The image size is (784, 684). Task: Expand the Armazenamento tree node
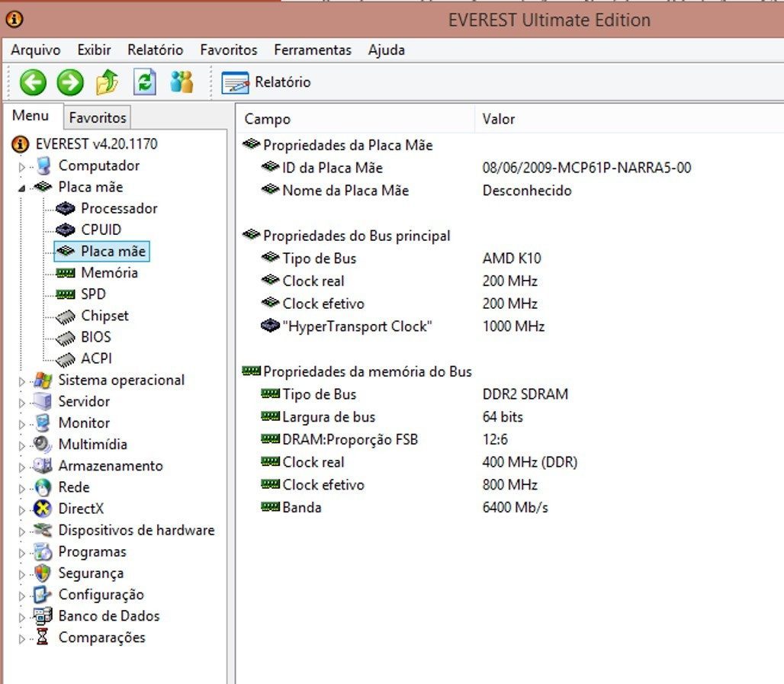(x=21, y=467)
